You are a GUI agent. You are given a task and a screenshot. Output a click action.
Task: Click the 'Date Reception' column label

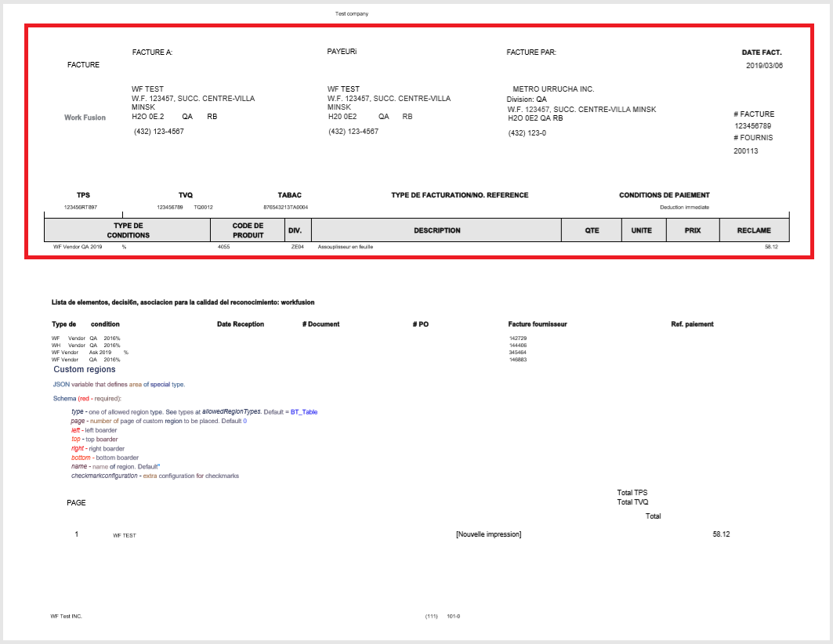[x=240, y=324]
